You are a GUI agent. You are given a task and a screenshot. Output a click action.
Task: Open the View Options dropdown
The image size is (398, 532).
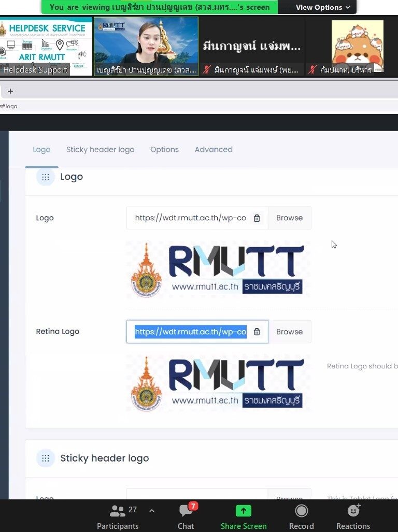pyautogui.click(x=322, y=7)
